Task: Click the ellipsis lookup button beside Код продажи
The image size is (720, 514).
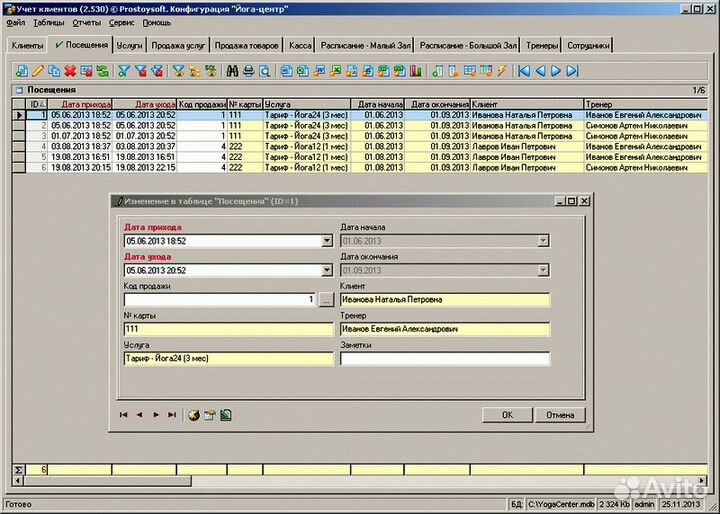Action: pos(326,299)
